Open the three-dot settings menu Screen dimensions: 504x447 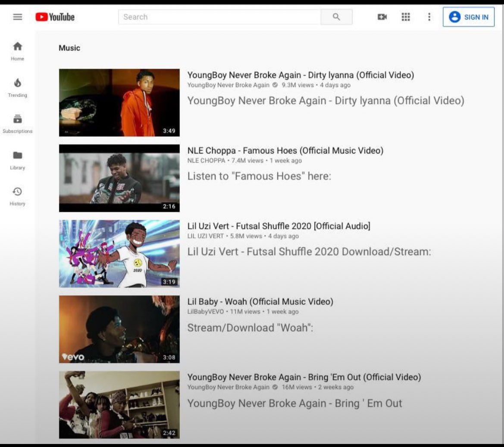429,17
